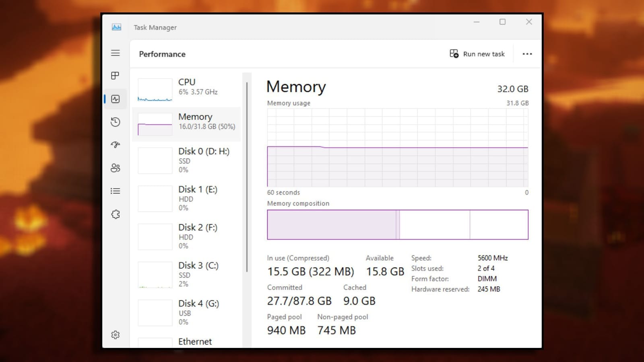Open the Processes page icon

coord(116,76)
